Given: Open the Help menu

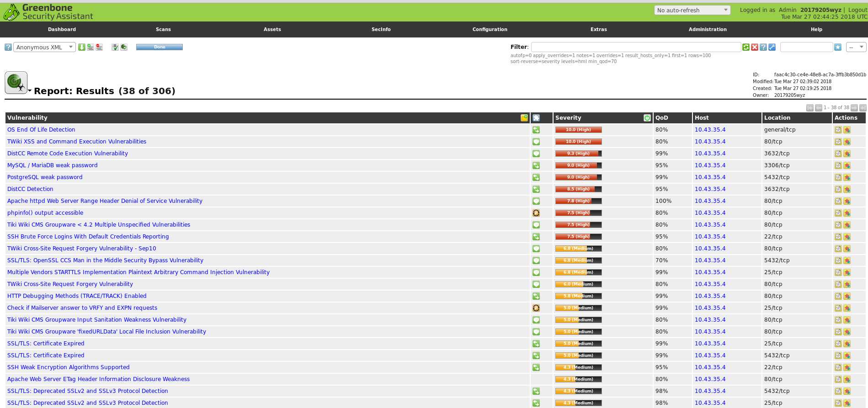Looking at the screenshot, I should (x=816, y=29).
